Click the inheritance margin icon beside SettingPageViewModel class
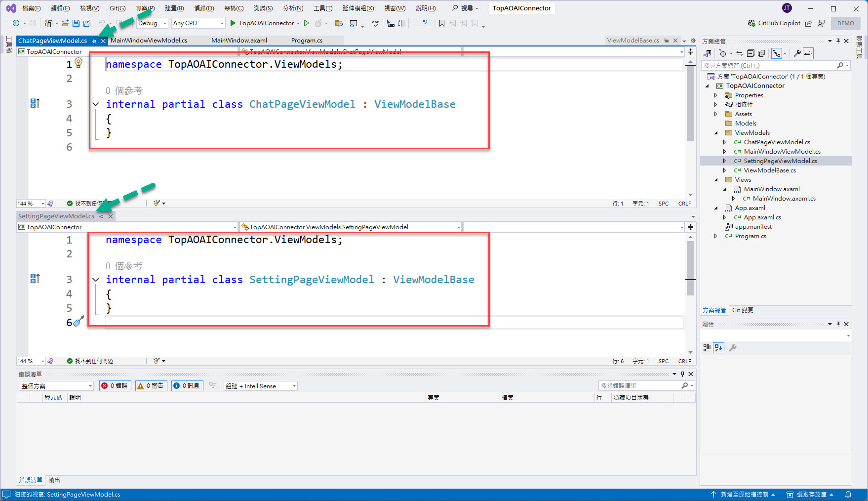Viewport: 868px width, 501px height. (x=35, y=279)
